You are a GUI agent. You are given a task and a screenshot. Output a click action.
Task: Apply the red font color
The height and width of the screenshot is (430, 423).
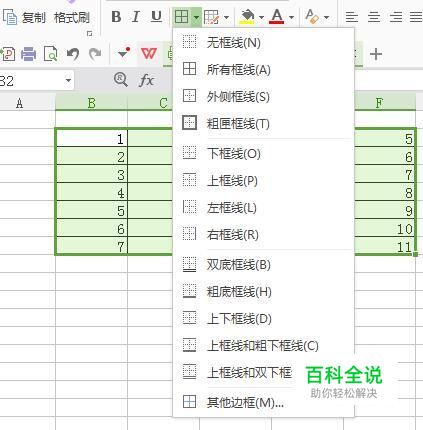pos(277,17)
